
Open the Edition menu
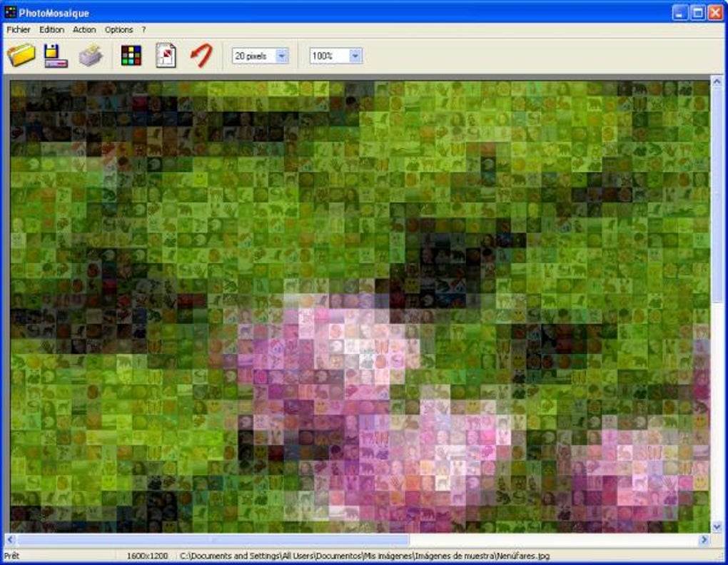click(51, 30)
